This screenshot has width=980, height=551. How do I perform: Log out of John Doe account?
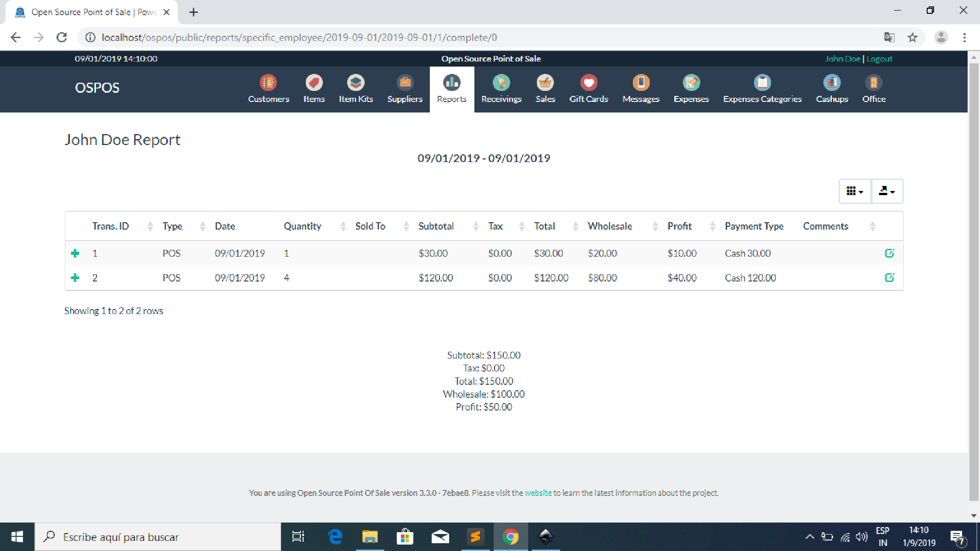pos(879,58)
